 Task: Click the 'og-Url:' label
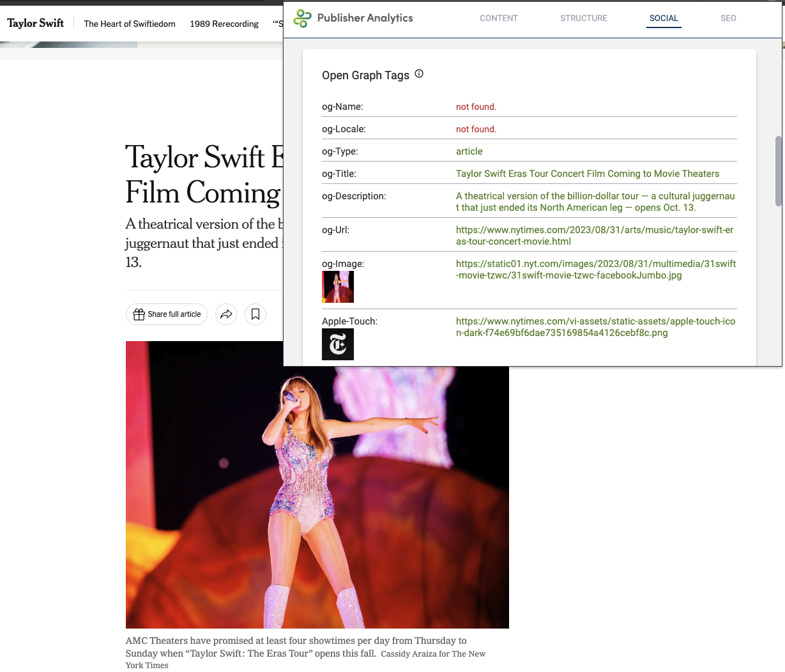(x=335, y=230)
